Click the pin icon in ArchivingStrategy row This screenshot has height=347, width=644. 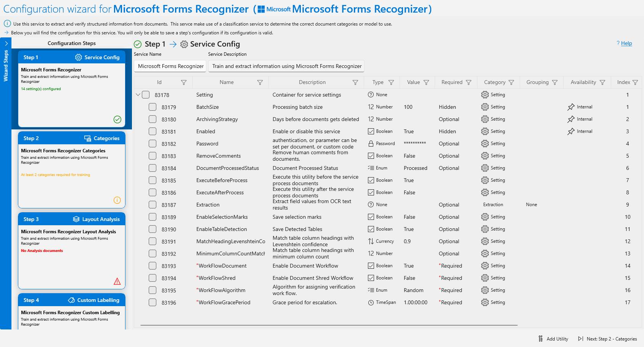571,119
